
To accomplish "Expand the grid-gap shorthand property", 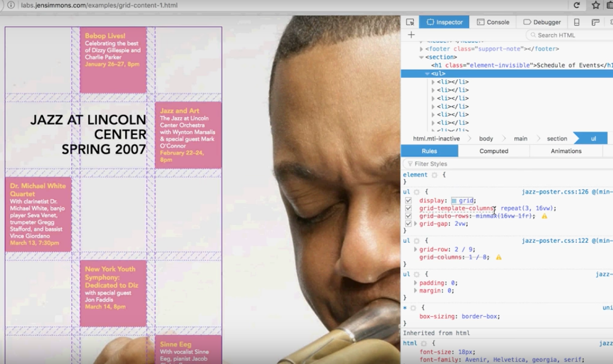I will pyautogui.click(x=415, y=224).
